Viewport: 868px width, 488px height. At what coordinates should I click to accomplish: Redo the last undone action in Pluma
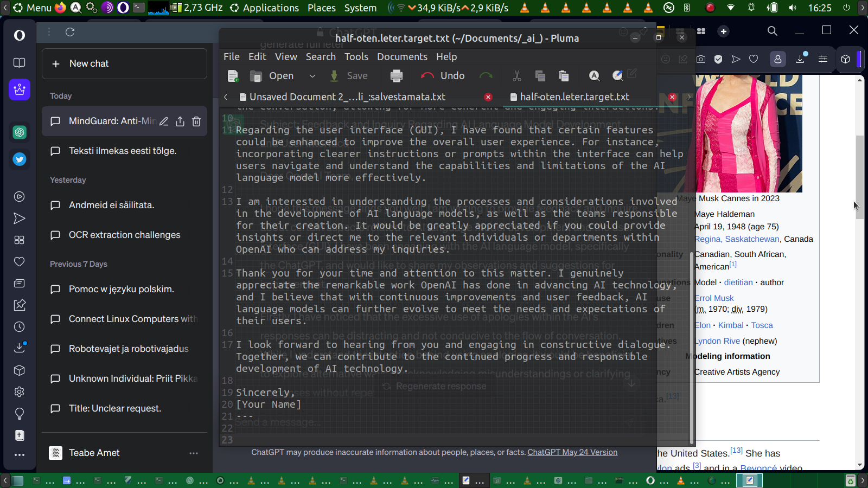click(x=486, y=76)
